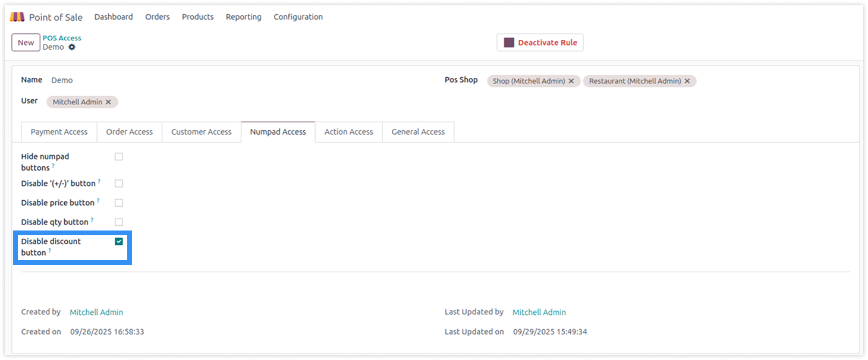Open the Reporting menu

pyautogui.click(x=243, y=17)
